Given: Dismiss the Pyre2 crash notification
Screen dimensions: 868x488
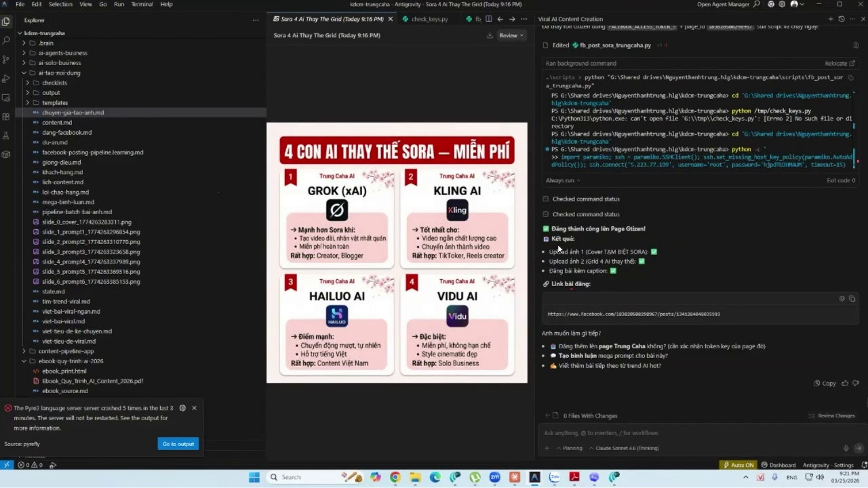Looking at the screenshot, I should tap(194, 408).
